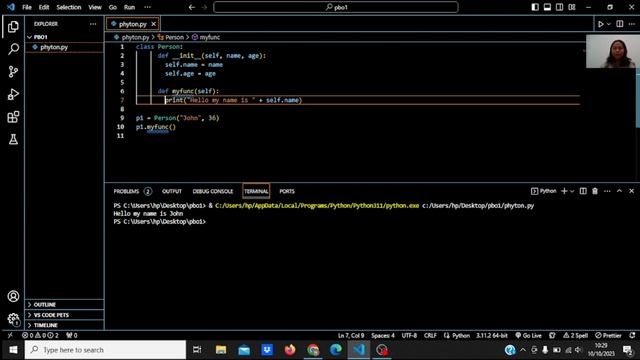Switch to the Debug Console tab

click(x=213, y=191)
